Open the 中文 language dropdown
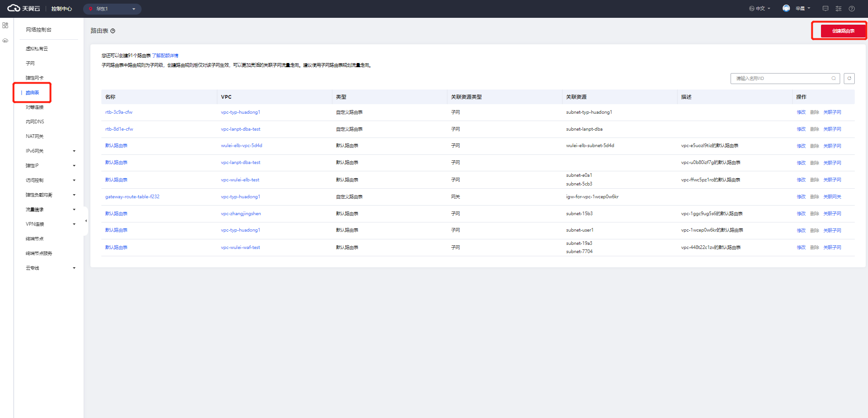Viewport: 868px width, 418px height. (x=760, y=9)
